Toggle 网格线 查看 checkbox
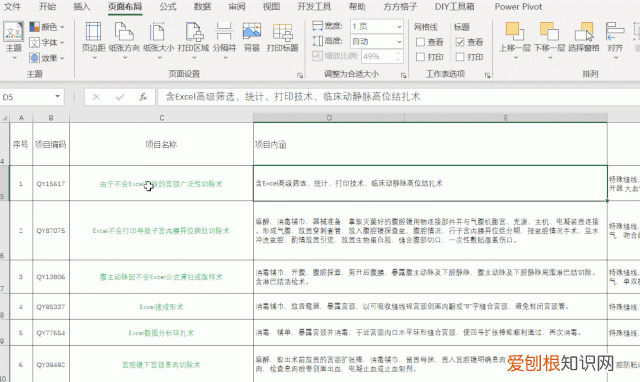This screenshot has height=382, width=640. [420, 42]
